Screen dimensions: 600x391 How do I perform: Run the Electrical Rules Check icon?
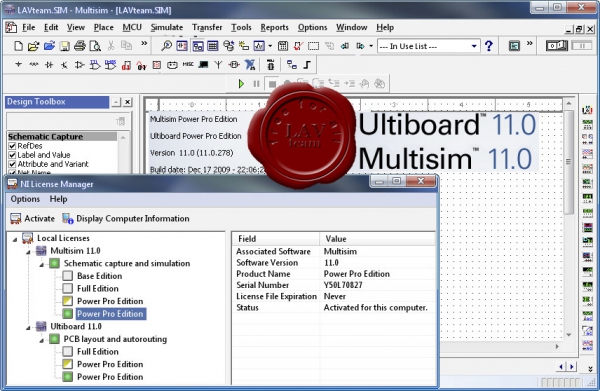click(x=298, y=46)
